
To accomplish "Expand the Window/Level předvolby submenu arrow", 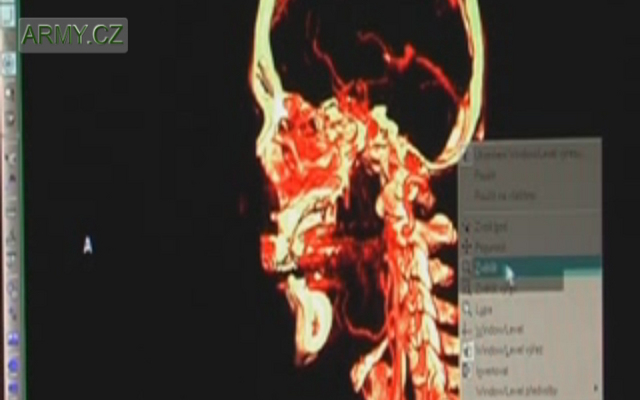I will pos(596,389).
